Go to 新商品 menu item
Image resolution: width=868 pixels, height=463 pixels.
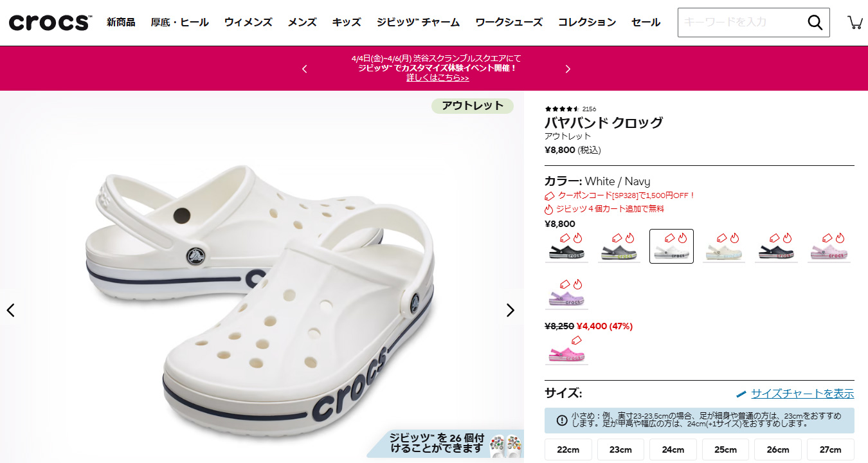tap(121, 23)
